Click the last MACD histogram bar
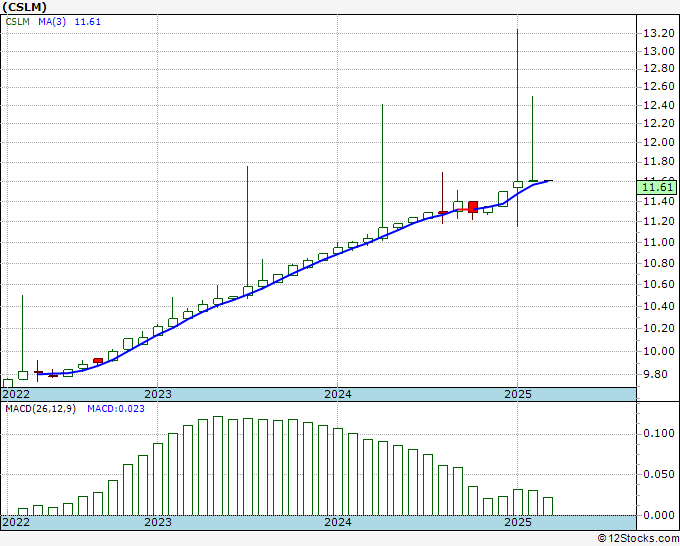The image size is (680, 546). [x=548, y=507]
